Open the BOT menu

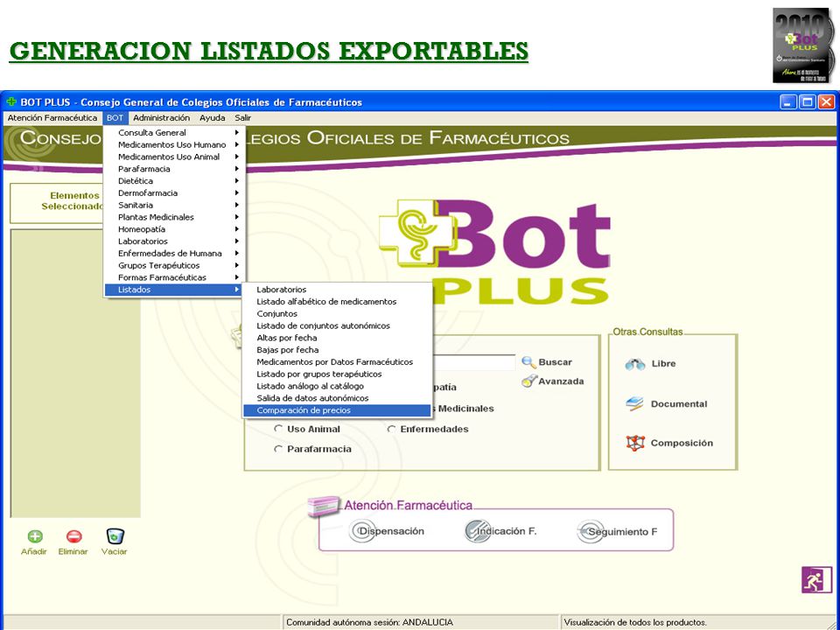[x=115, y=118]
